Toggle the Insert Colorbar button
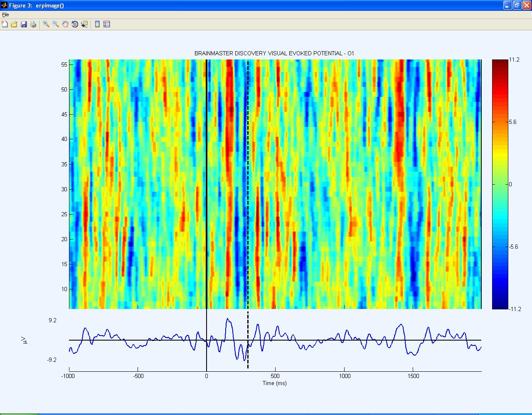Screen dimensions: 532x415 pos(97,25)
